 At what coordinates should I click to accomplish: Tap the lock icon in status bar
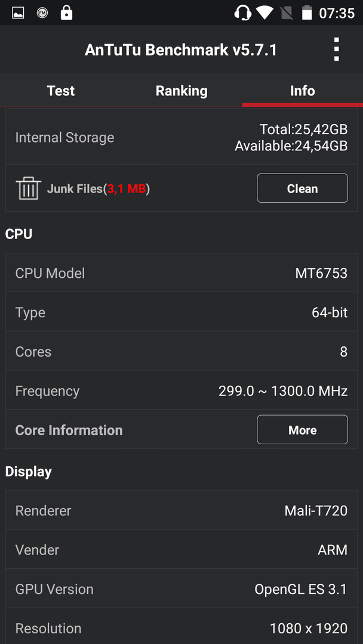pos(66,13)
